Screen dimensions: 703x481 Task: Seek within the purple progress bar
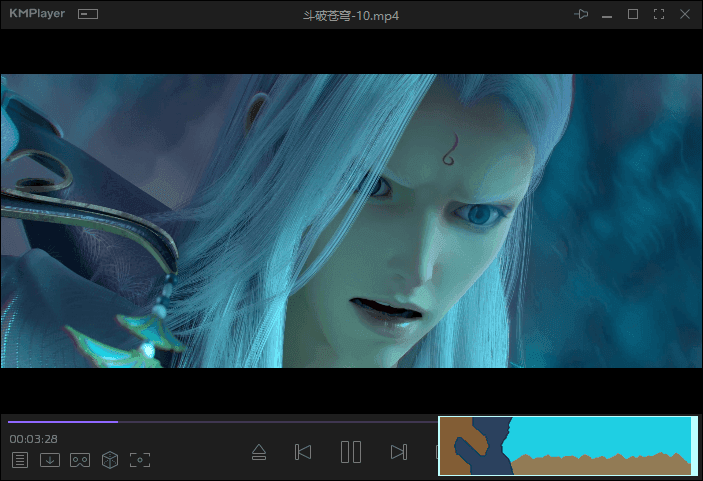point(223,422)
